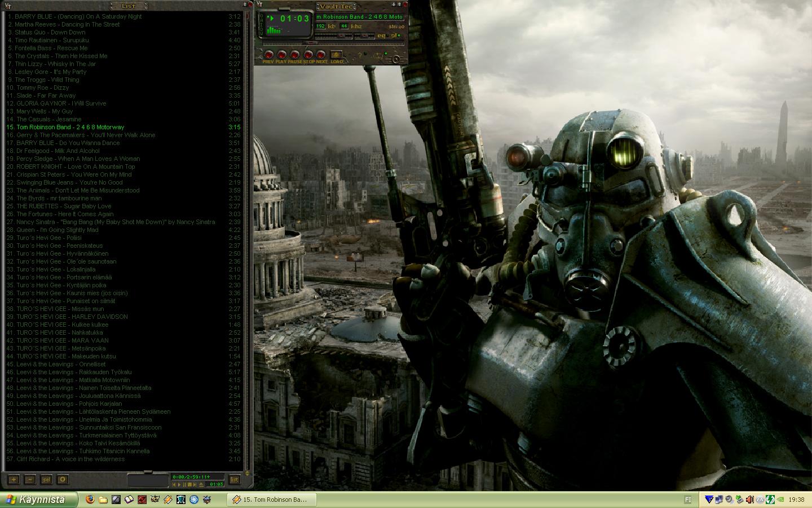Click the Vault Boy emblem icon

pyautogui.click(x=396, y=59)
